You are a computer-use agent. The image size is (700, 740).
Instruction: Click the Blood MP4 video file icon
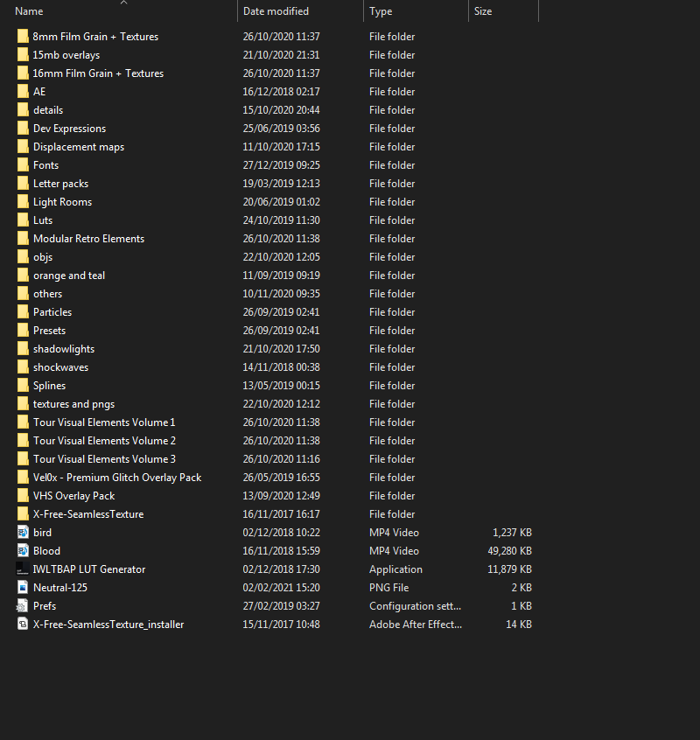pos(23,551)
